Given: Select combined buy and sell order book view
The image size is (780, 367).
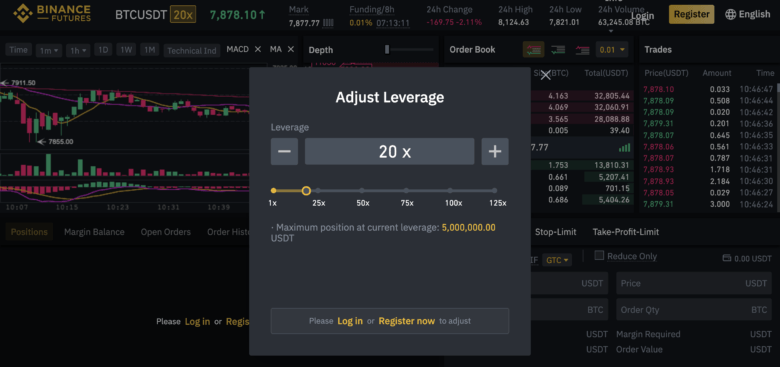Looking at the screenshot, I should pos(533,50).
